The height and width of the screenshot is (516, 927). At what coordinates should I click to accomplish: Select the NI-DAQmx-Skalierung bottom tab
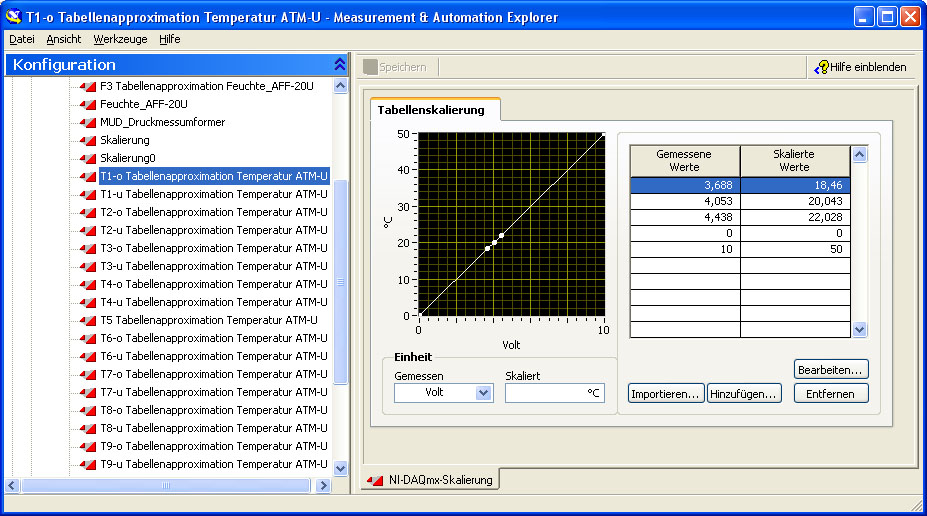pyautogui.click(x=431, y=480)
